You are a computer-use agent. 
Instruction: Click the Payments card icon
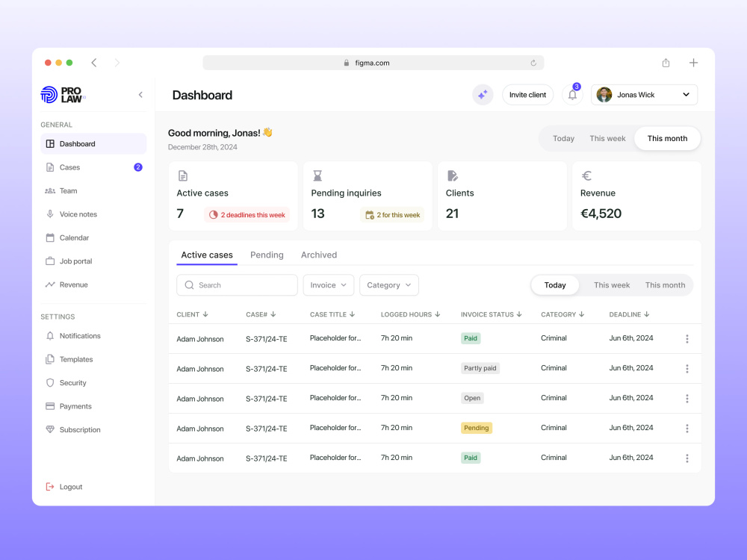click(x=50, y=406)
